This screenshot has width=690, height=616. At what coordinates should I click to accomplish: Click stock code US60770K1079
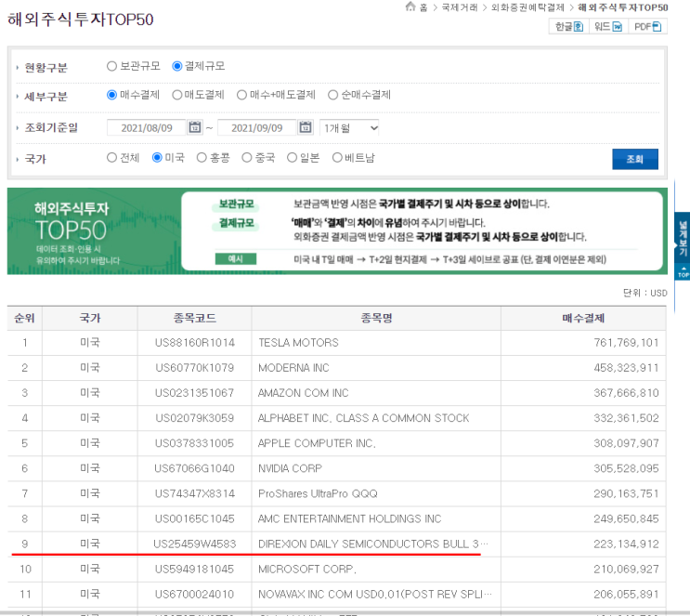[194, 368]
